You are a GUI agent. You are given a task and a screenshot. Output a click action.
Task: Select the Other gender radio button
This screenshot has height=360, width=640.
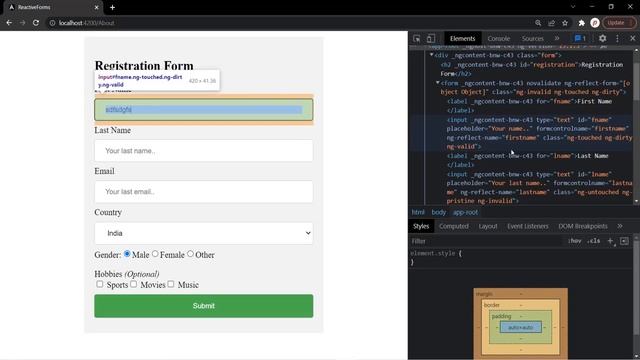point(190,254)
